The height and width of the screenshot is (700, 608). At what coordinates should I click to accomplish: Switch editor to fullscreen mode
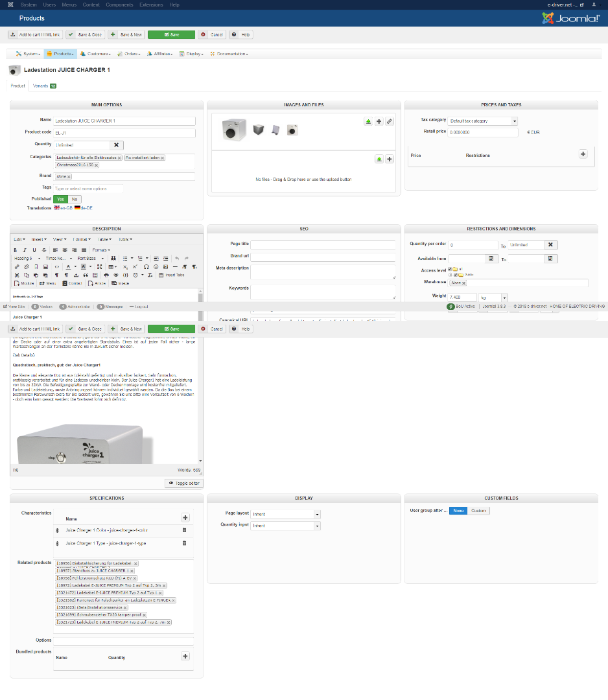[100, 267]
